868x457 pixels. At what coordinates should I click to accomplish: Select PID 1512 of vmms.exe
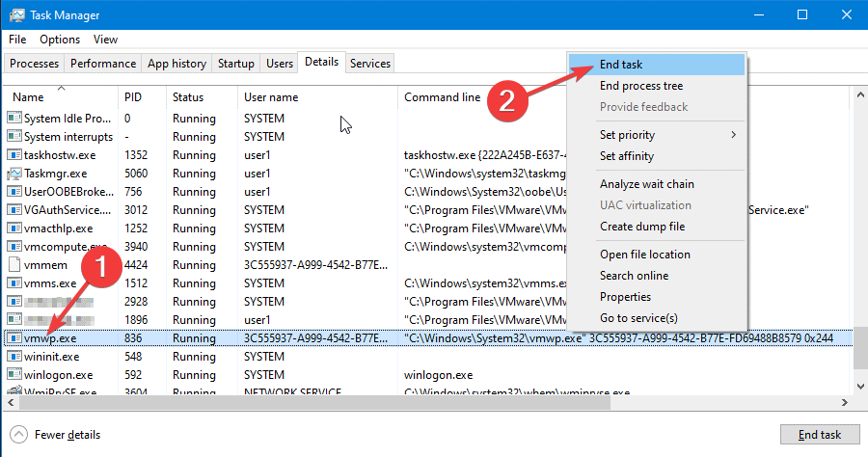click(x=136, y=282)
